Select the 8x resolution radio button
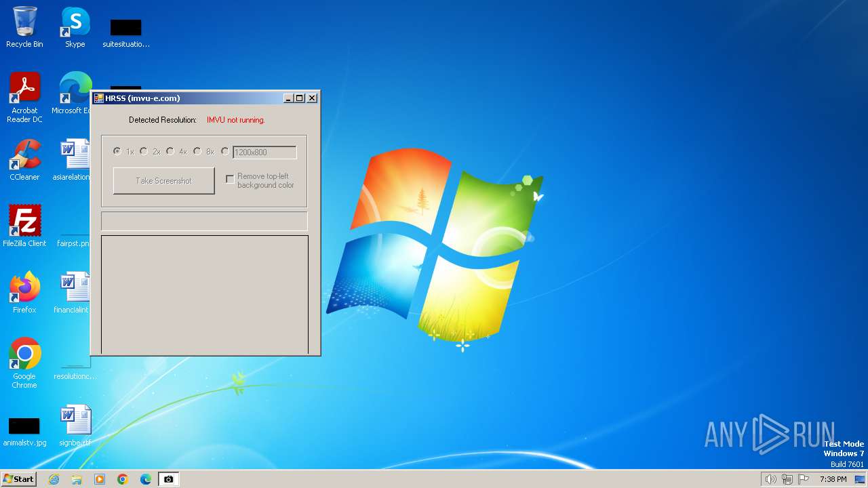Image resolution: width=868 pixels, height=488 pixels. click(x=197, y=152)
